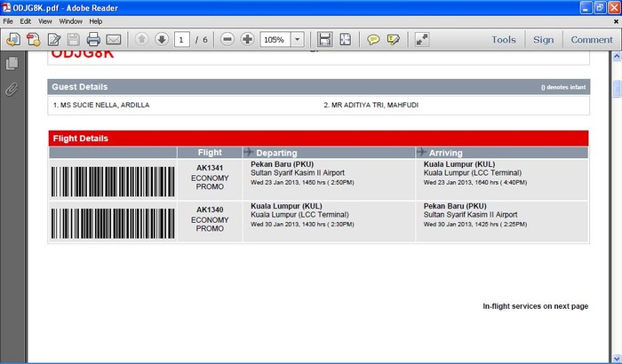Go to next page arrow

click(x=162, y=39)
